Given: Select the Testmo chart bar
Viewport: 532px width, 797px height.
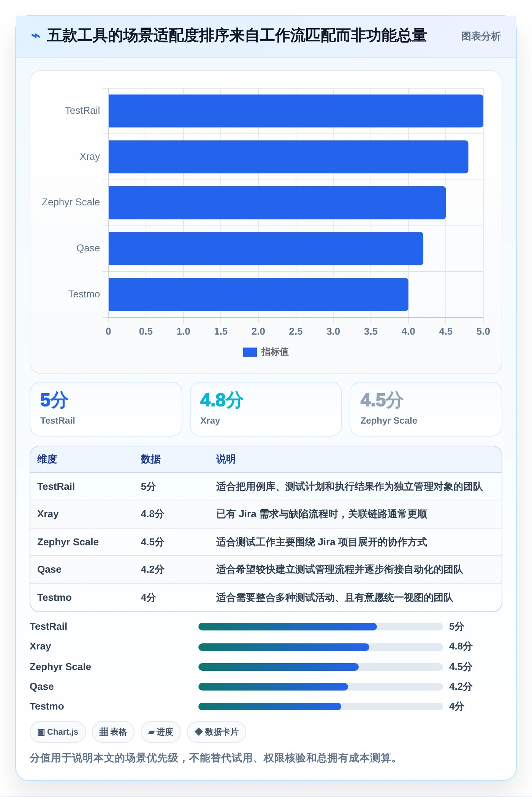Looking at the screenshot, I should point(258,294).
